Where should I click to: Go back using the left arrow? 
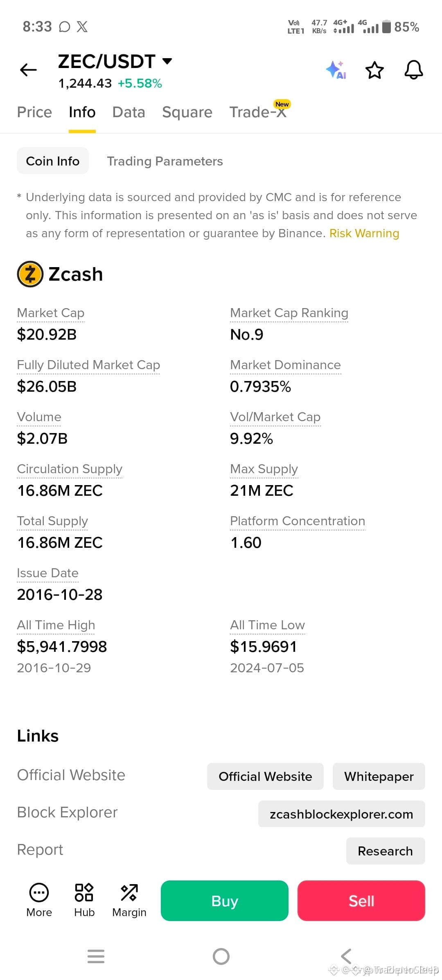click(28, 70)
